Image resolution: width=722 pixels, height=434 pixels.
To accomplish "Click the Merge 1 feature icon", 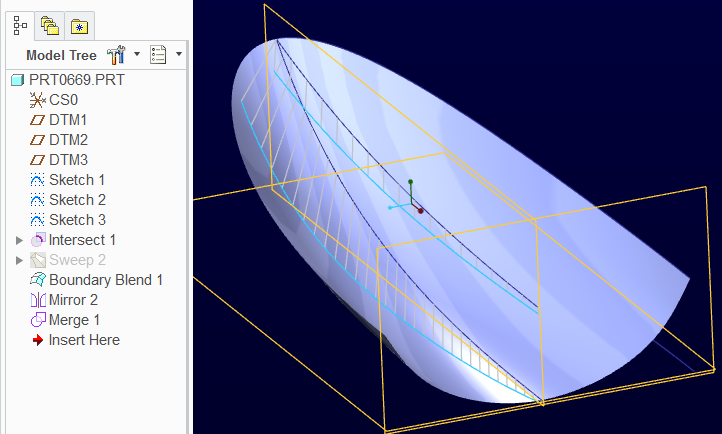I will coord(38,320).
